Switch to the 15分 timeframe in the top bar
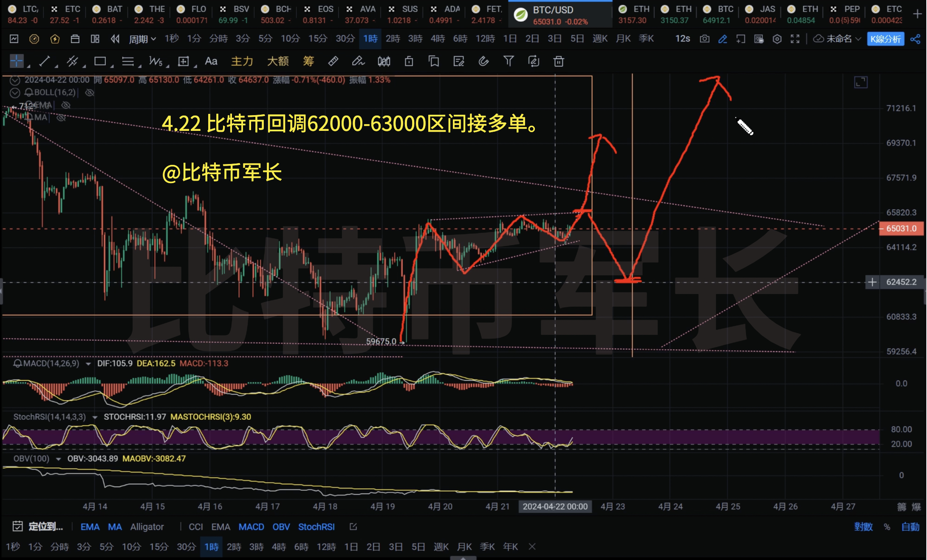The width and height of the screenshot is (927, 560). (x=318, y=39)
